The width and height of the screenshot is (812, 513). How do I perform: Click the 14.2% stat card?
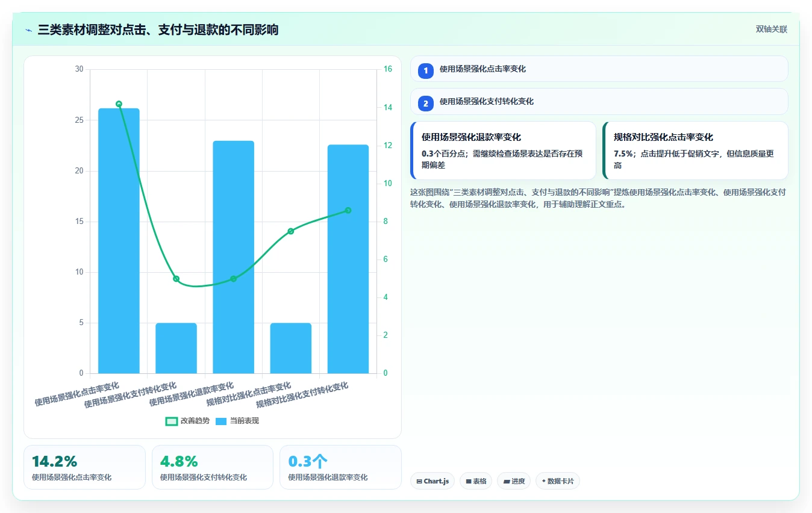[x=84, y=467]
